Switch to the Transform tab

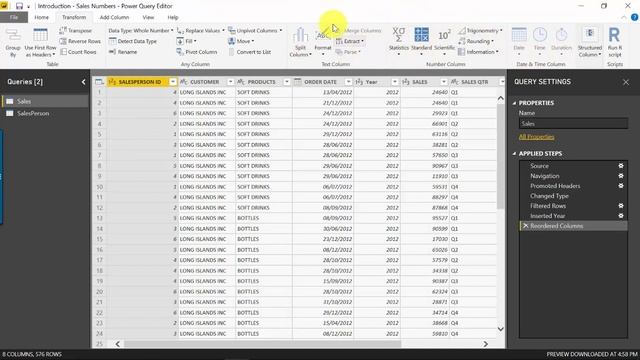[74, 18]
